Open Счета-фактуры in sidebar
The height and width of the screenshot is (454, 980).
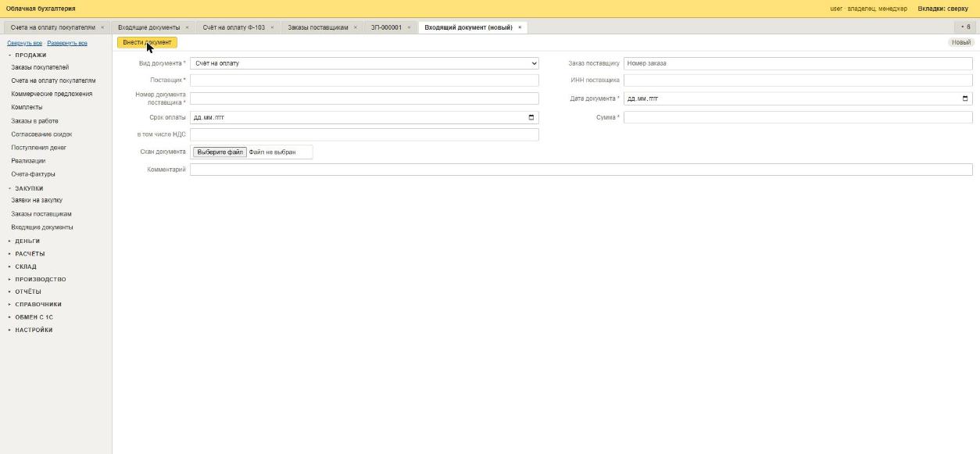(33, 174)
